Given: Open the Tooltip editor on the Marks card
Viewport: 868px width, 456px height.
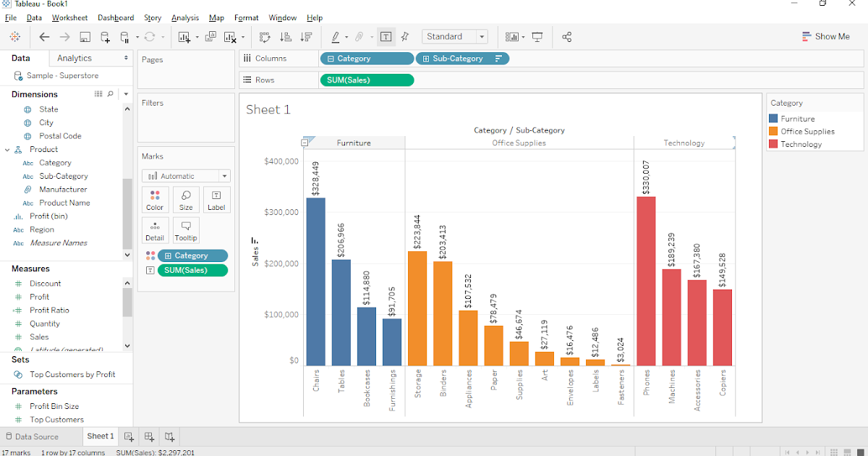Looking at the screenshot, I should pos(186,230).
